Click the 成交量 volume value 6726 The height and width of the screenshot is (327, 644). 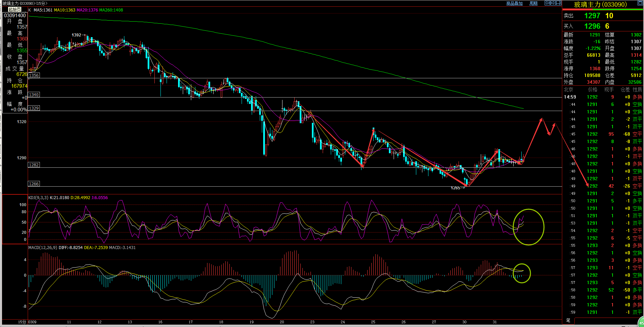pyautogui.click(x=22, y=74)
